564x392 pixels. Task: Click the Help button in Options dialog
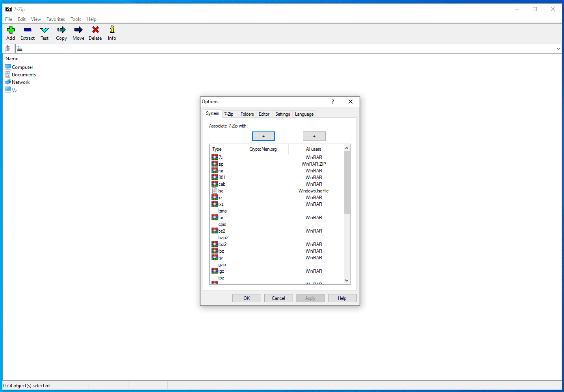click(x=342, y=298)
